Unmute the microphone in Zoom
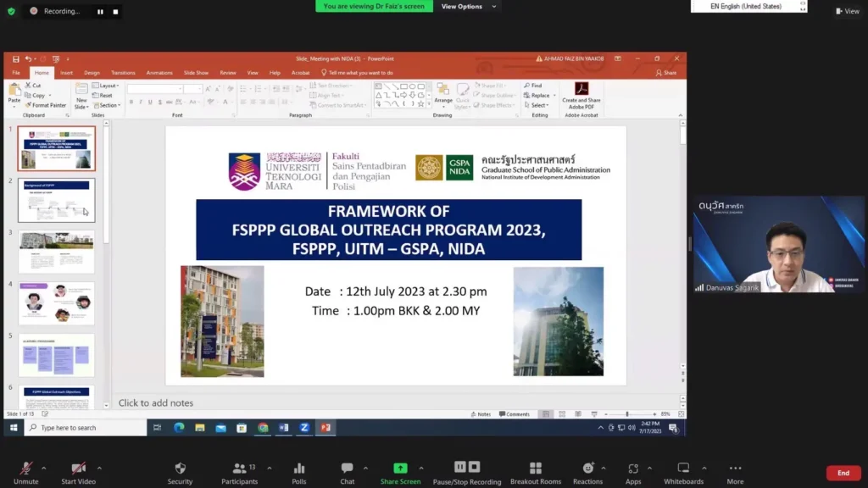Screen dimensions: 868x488 click(26, 469)
